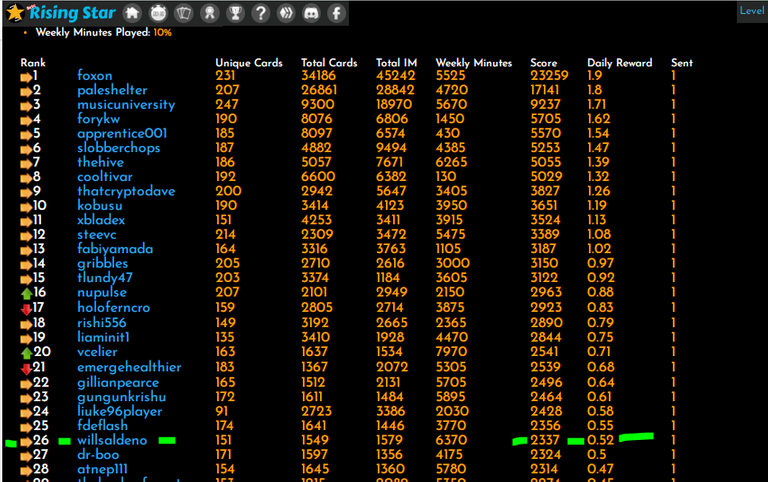Open player musicuniversity's profile
768x482 pixels.
126,105
